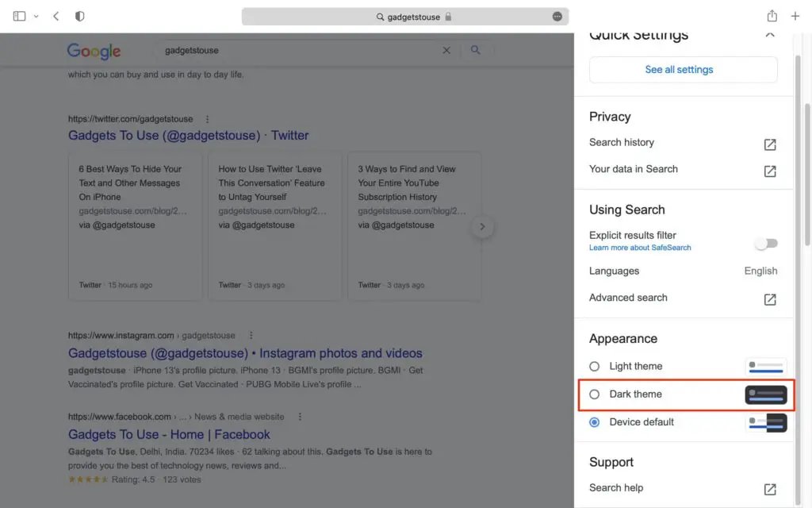The image size is (812, 508).
Task: Click the Google search magnifier button
Action: [476, 50]
